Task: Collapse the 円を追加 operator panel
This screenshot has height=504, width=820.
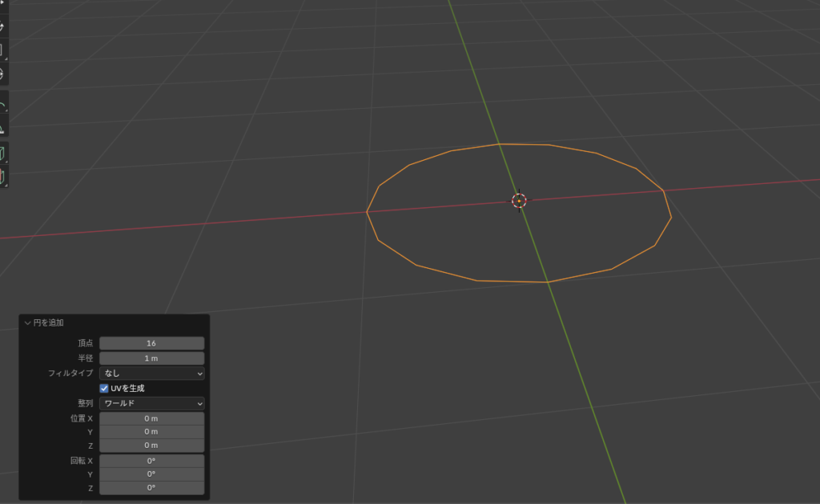Action: point(28,322)
